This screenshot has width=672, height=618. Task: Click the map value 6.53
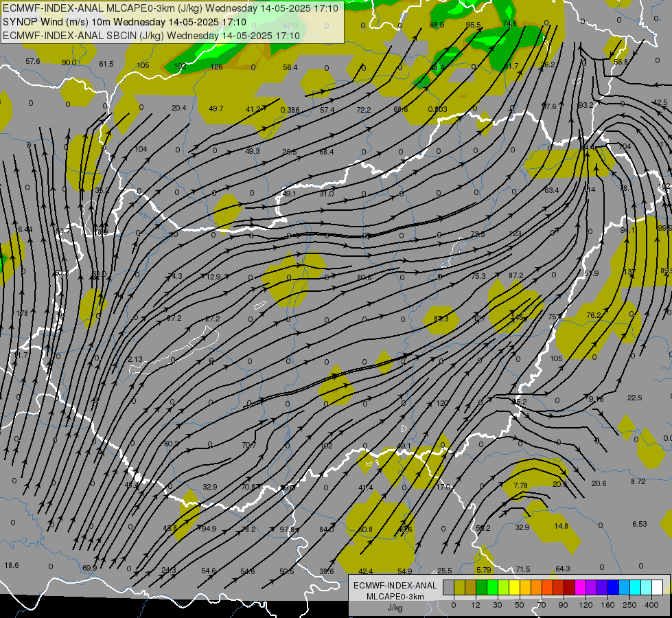pos(640,524)
